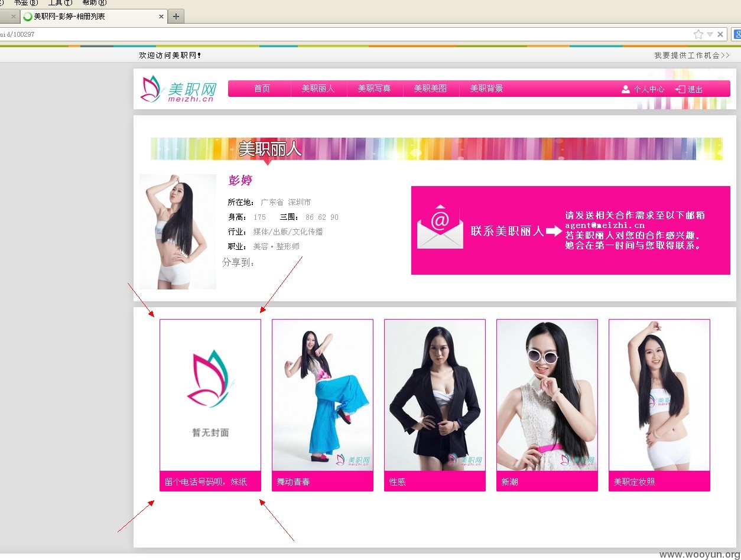The image size is (741, 560).
Task: Click the 联系美职丽人 banner text
Action: pyautogui.click(x=507, y=231)
